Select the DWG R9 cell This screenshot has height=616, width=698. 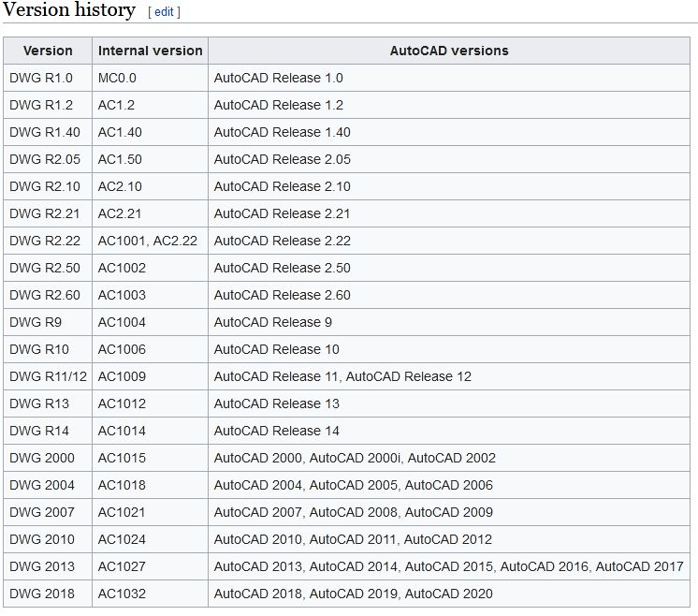coord(48,322)
